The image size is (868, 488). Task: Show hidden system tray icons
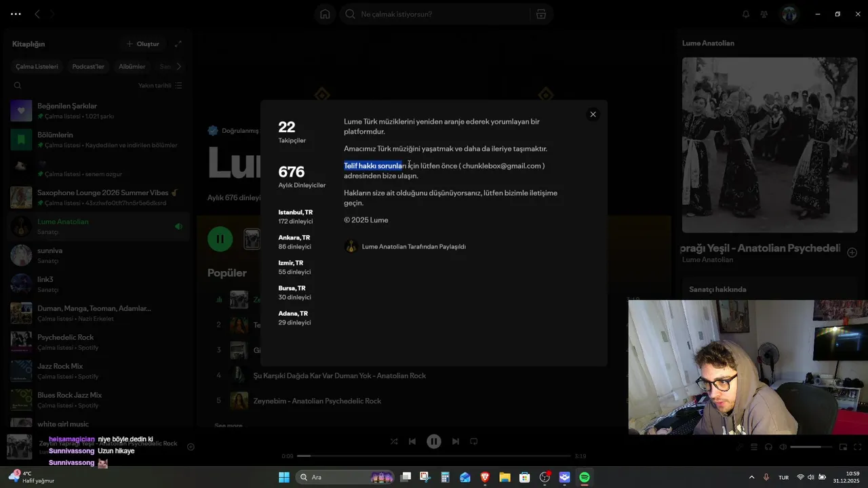pyautogui.click(x=751, y=477)
